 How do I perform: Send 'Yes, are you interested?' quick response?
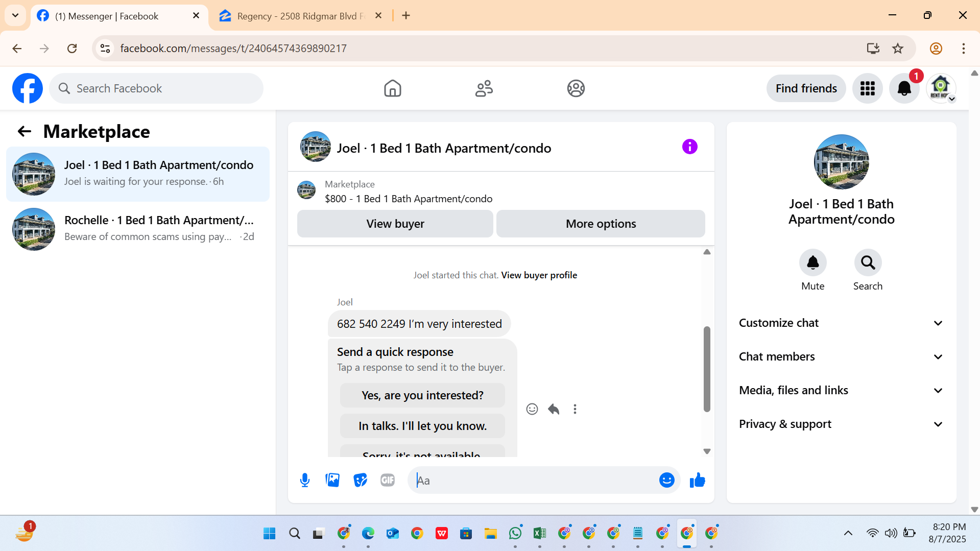422,395
